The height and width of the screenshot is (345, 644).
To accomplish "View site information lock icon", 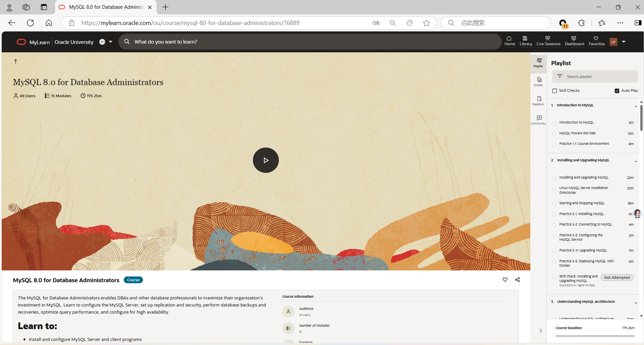I will 71,23.
